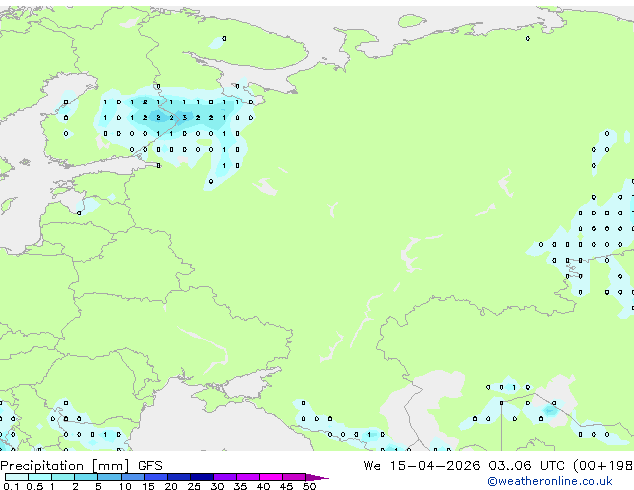Click the GFS model label

(150, 466)
